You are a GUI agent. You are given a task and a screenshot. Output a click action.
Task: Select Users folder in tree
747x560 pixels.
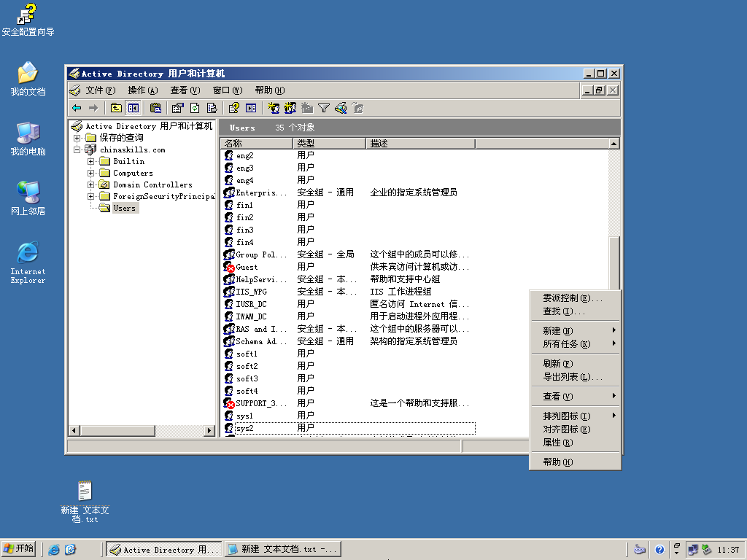point(124,208)
